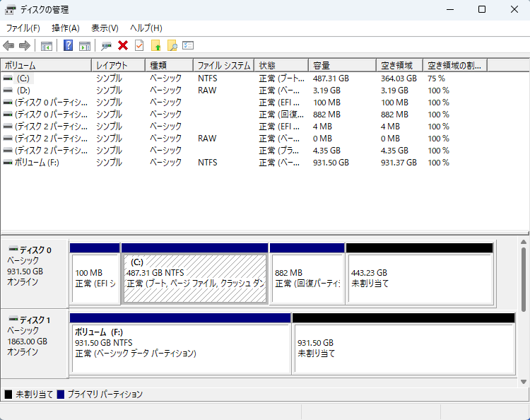Select the row with 4 MB capacity

[x=244, y=127]
